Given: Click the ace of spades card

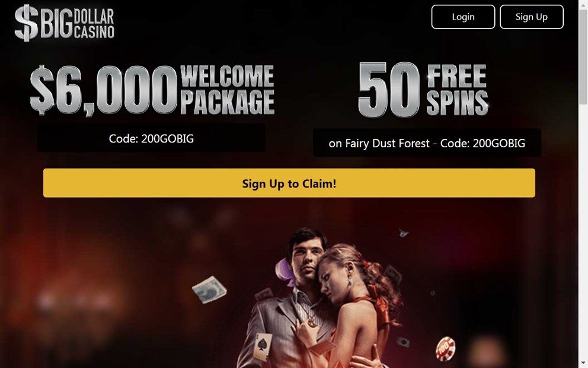Looking at the screenshot, I should point(262,347).
